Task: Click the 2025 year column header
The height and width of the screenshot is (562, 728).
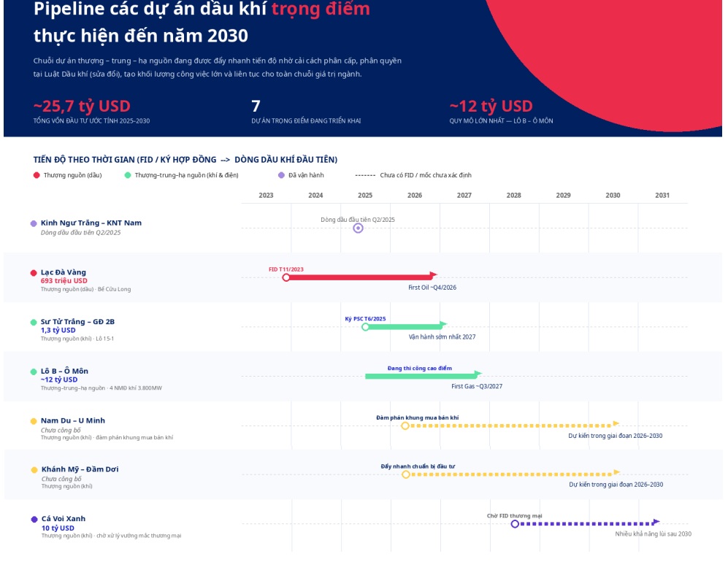Action: click(x=365, y=196)
